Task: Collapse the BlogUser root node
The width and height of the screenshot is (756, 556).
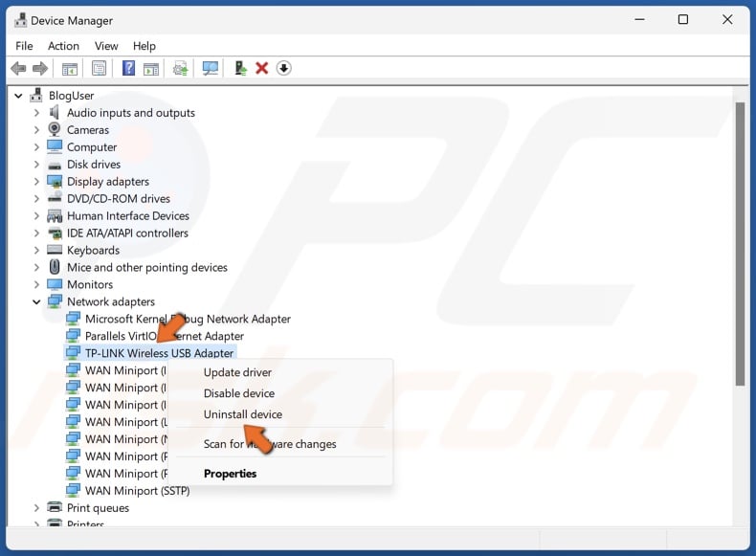Action: point(18,96)
